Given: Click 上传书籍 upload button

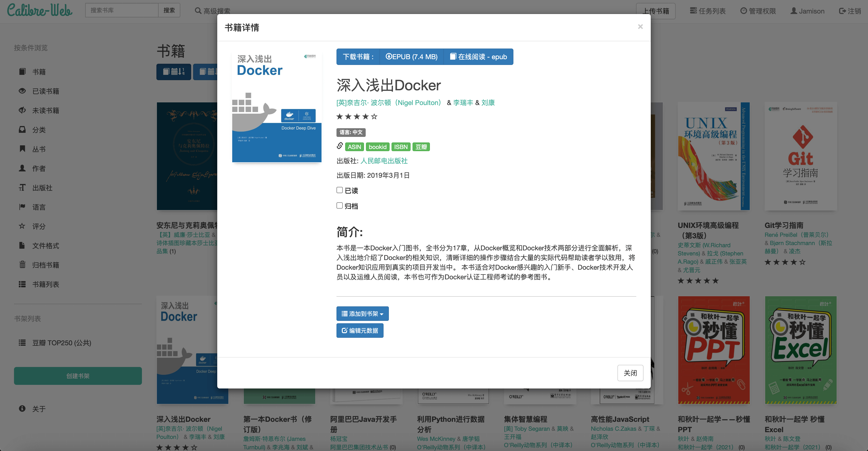Looking at the screenshot, I should 655,11.
